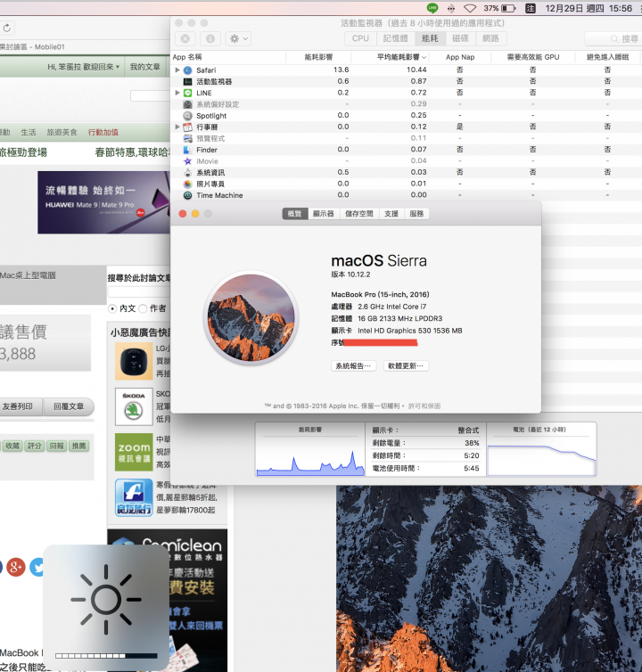The width and height of the screenshot is (642, 672).
Task: Select the Finder icon row
Action: [187, 150]
